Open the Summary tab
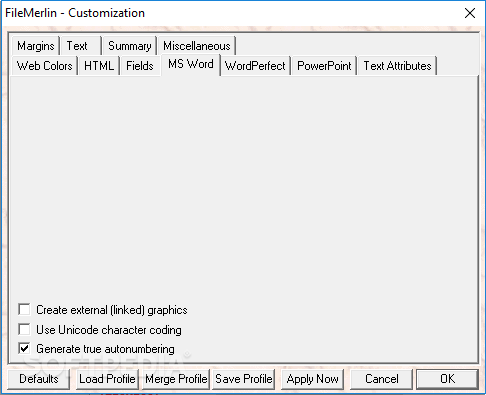The width and height of the screenshot is (486, 395). (x=130, y=46)
